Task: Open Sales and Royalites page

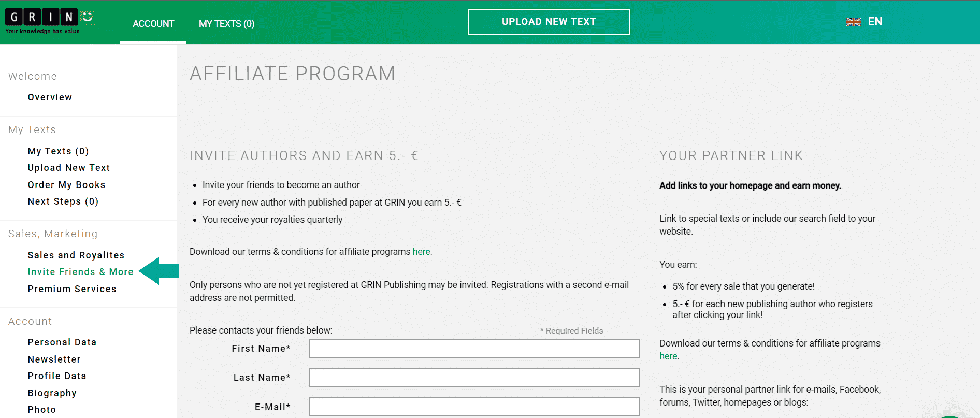Action: 76,255
